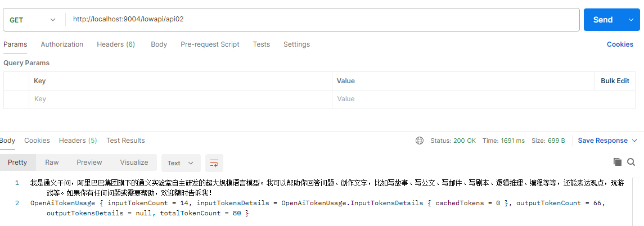Open the Pre-request Script tab
This screenshot has width=644, height=226.
coord(210,44)
